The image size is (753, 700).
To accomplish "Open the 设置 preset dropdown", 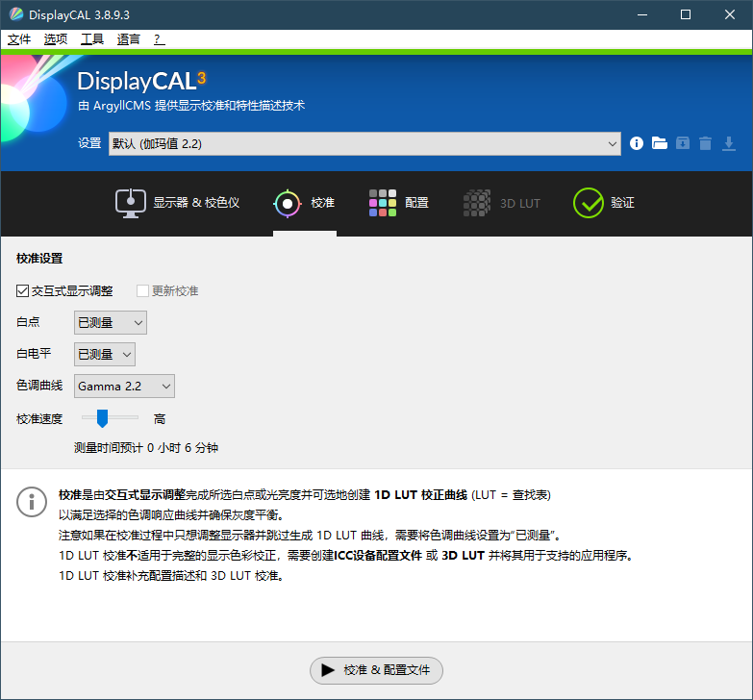I will pos(364,143).
